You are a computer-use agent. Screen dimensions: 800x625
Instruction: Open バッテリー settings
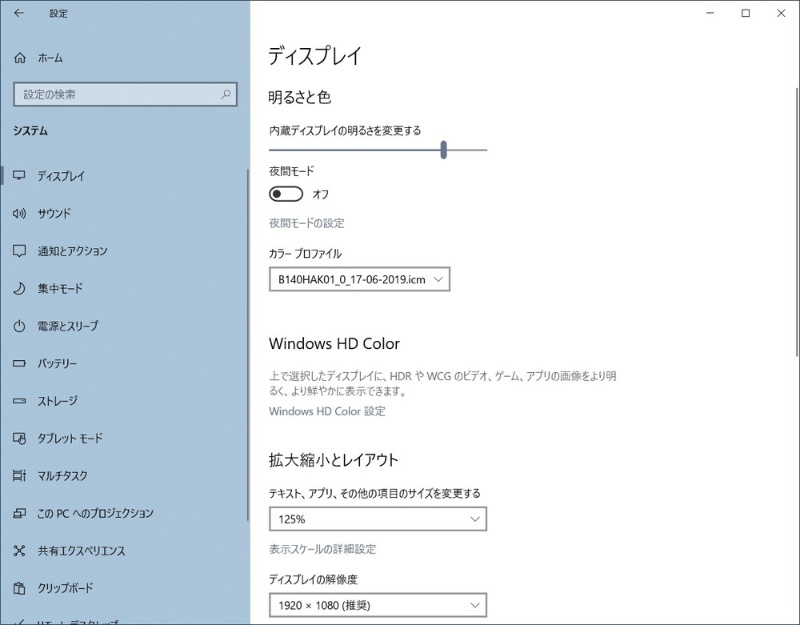[123, 363]
